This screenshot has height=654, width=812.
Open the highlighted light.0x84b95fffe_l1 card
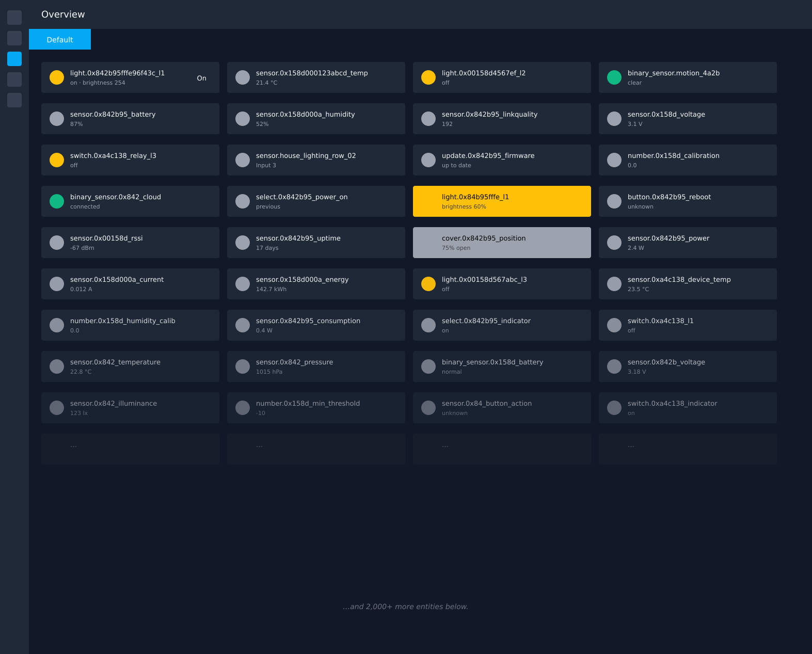pyautogui.click(x=502, y=201)
